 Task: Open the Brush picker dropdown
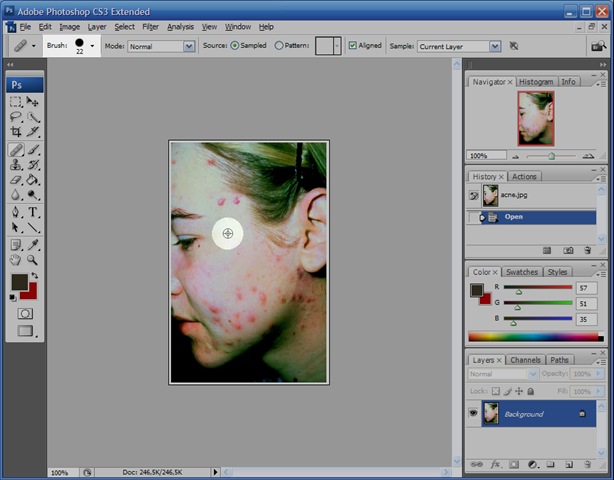pos(92,46)
